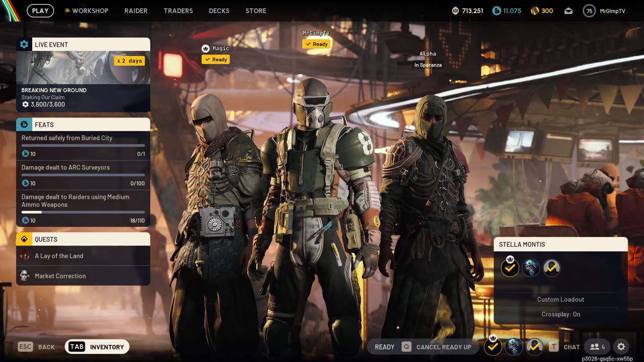Viewport: 644px width, 362px height.
Task: Click the coin currency icon beside 713,251
Action: coord(455,11)
